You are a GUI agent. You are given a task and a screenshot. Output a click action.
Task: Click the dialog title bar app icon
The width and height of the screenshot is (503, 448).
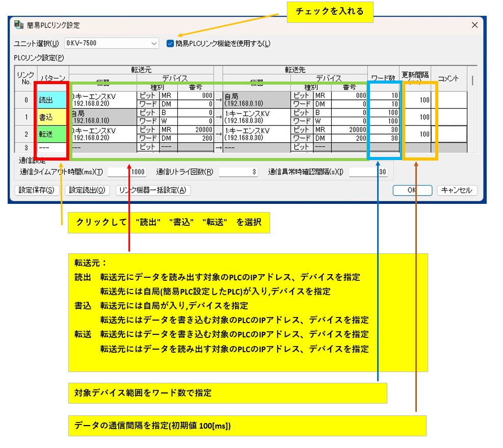click(18, 24)
